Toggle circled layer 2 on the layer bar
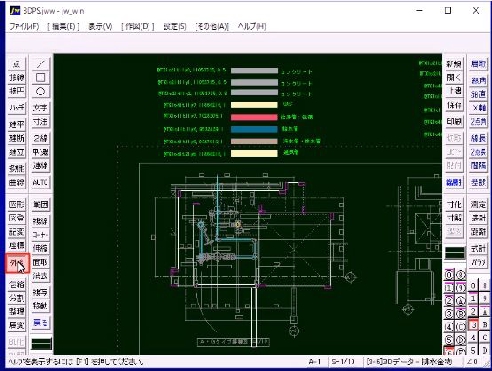Viewport: 492px width, 371px height. click(449, 301)
